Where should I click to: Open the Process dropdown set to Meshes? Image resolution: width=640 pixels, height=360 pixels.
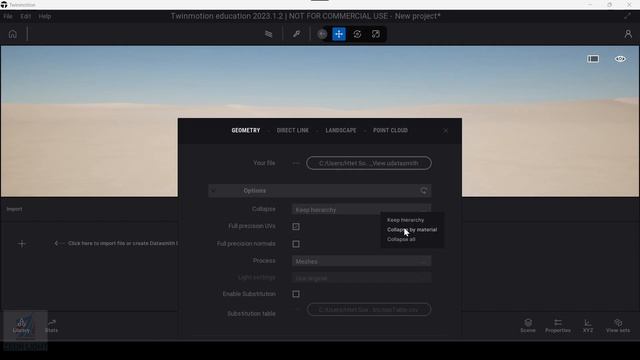[361, 261]
